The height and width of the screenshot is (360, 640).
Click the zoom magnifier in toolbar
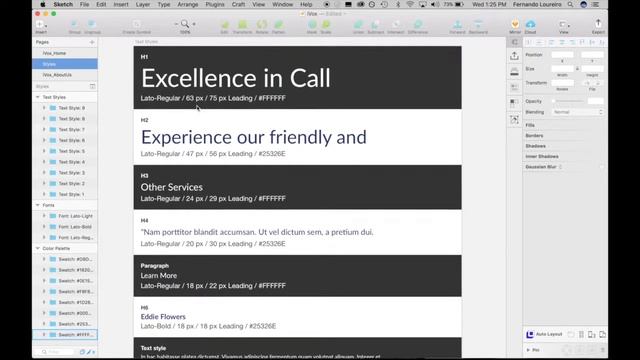(x=185, y=24)
